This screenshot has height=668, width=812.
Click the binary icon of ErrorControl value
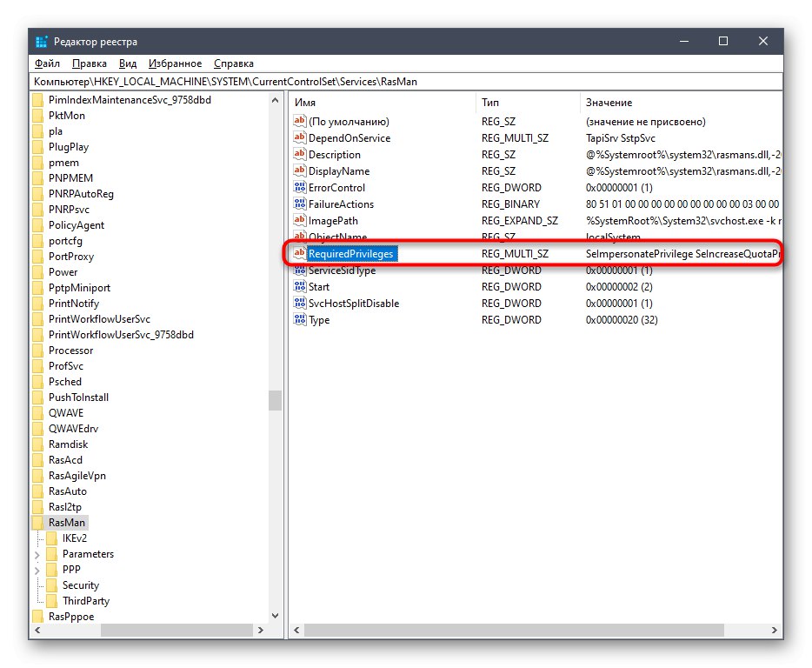coord(299,188)
